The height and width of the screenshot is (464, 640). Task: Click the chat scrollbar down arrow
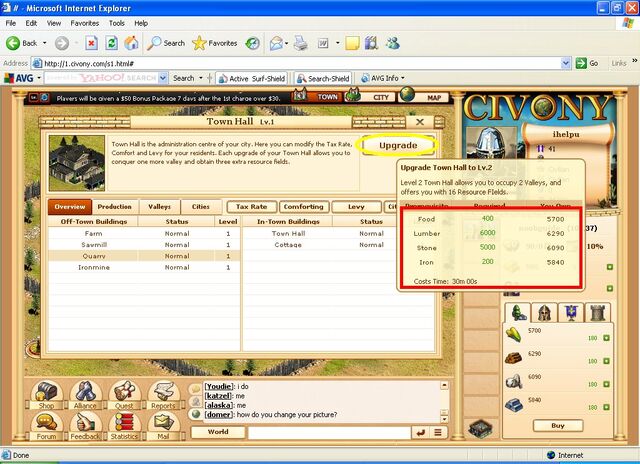[444, 419]
